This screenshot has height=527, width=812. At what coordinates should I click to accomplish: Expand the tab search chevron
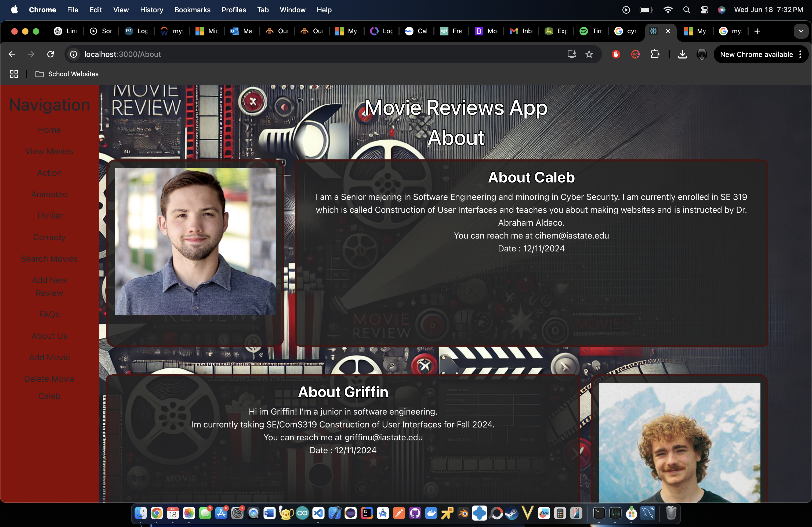click(x=801, y=31)
